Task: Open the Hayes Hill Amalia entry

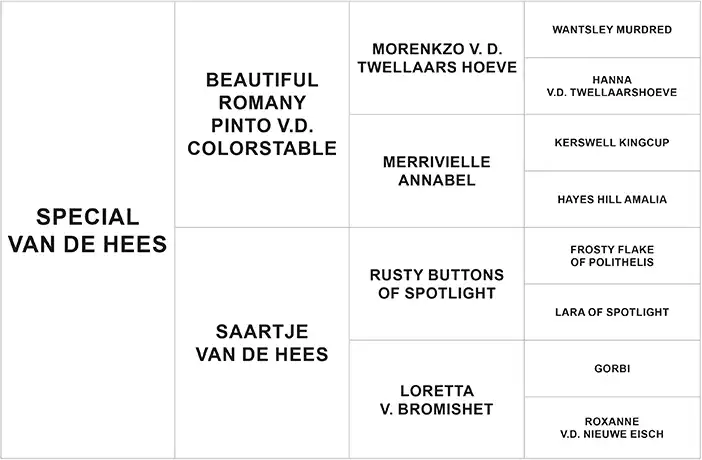Action: pyautogui.click(x=612, y=199)
